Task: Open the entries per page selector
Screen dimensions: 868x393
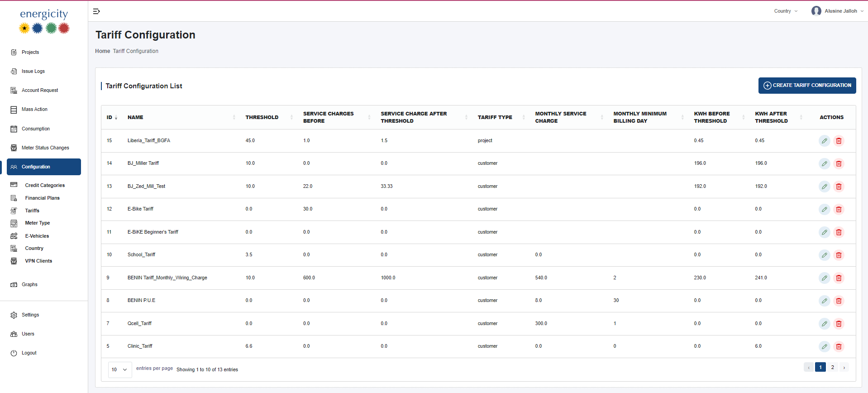Action: pyautogui.click(x=120, y=369)
